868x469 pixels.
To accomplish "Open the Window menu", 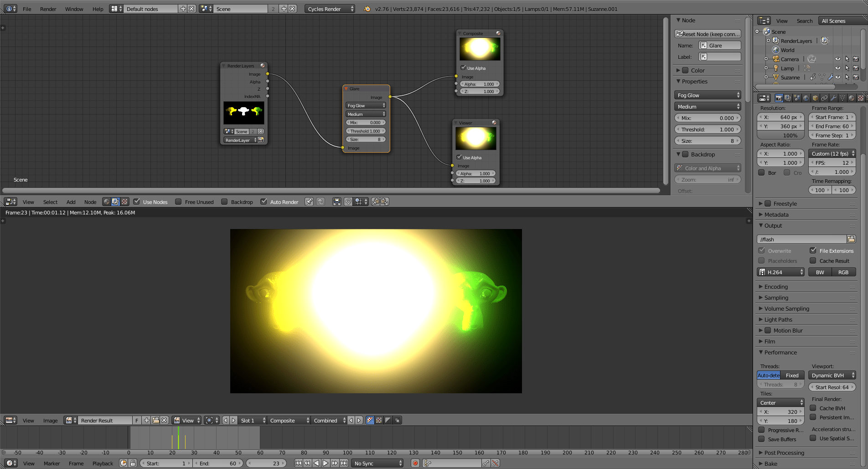I will point(74,9).
